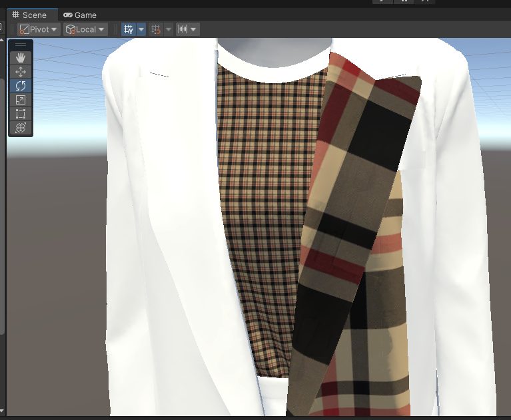Open the Local handle rotation dropdown
The height and width of the screenshot is (420, 511).
[x=85, y=29]
